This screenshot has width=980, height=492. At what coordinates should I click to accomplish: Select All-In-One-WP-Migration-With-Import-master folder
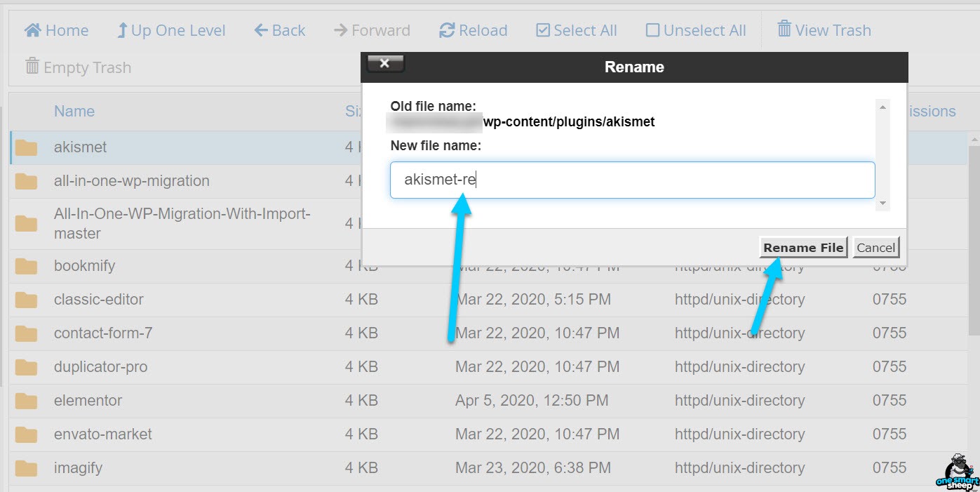click(x=489, y=223)
